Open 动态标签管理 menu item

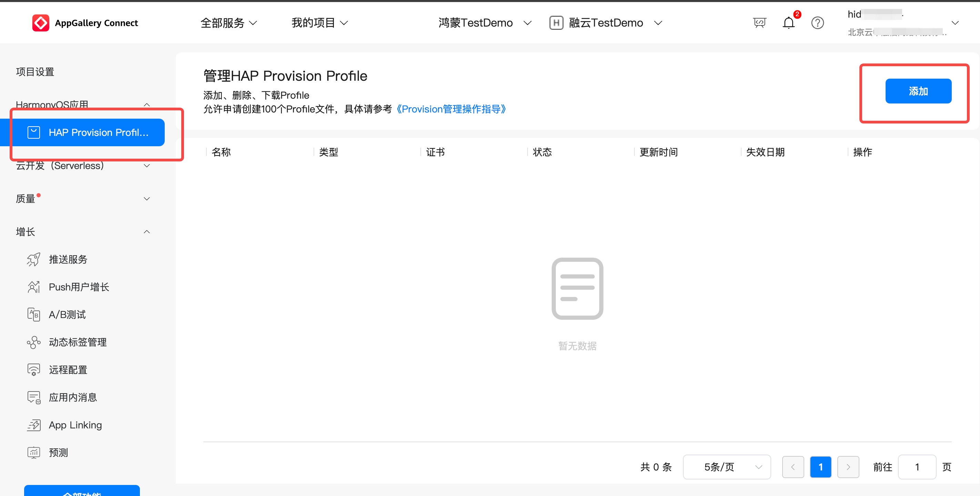[x=78, y=342]
